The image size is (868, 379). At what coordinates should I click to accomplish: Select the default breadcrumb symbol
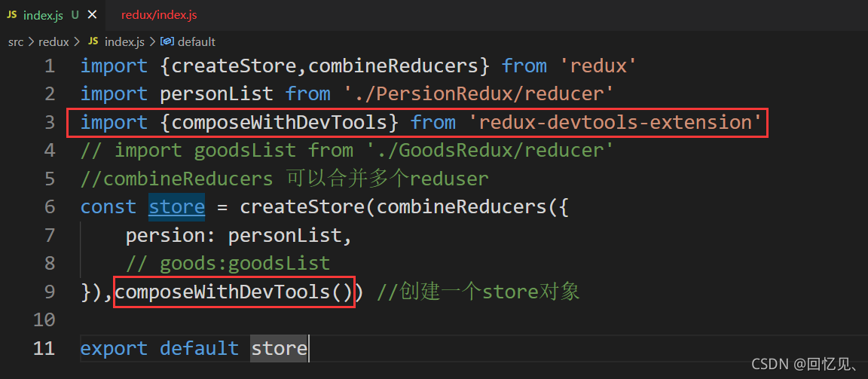pos(196,42)
